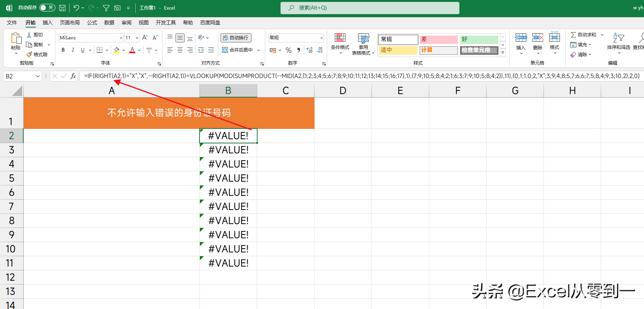Switch to the 开发工具 (Developer) tab
Viewport: 644px width, 309px height.
(166, 23)
